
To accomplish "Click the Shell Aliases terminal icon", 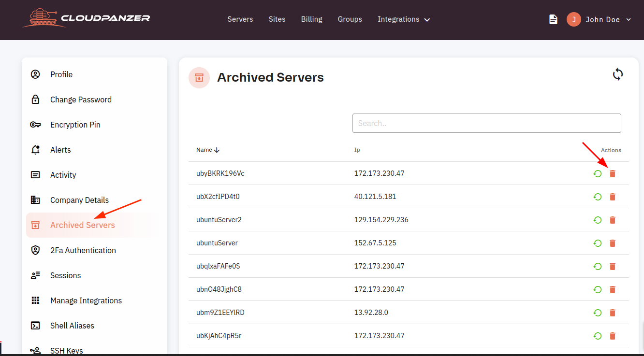I will [x=35, y=326].
